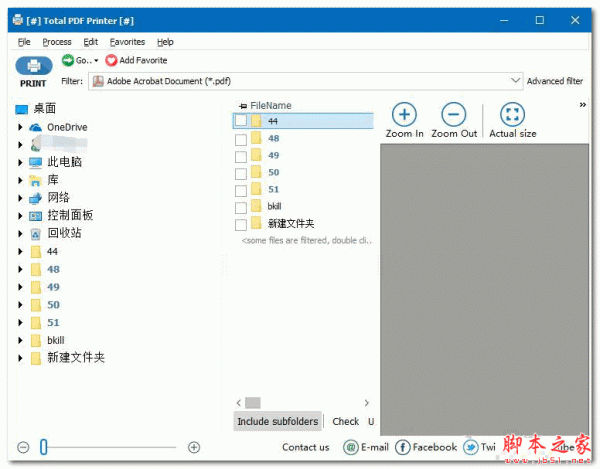
Task: Expand the bkill tree node
Action: pos(20,340)
